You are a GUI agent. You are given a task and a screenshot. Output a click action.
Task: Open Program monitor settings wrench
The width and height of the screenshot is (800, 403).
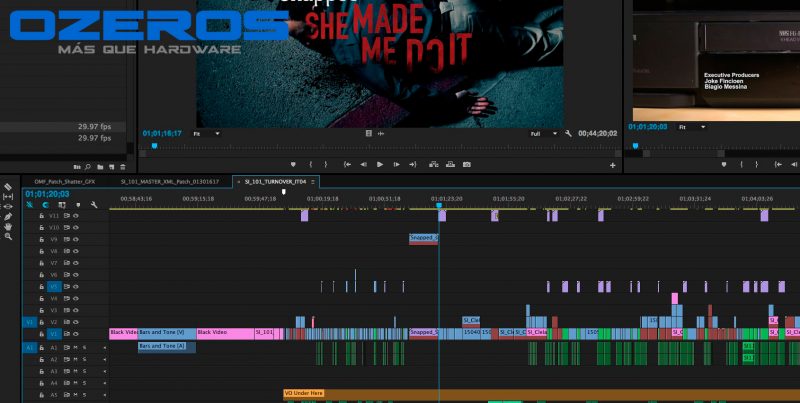click(568, 134)
